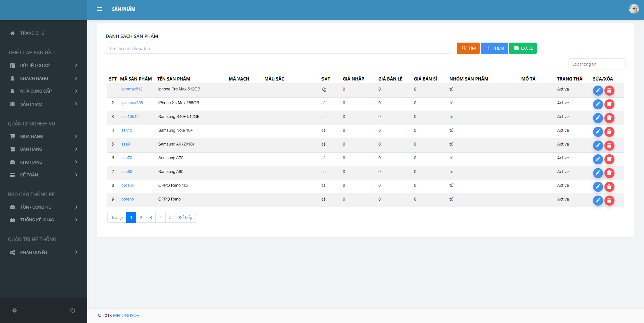Go to pagination page 2
This screenshot has height=323, width=644.
[x=141, y=217]
